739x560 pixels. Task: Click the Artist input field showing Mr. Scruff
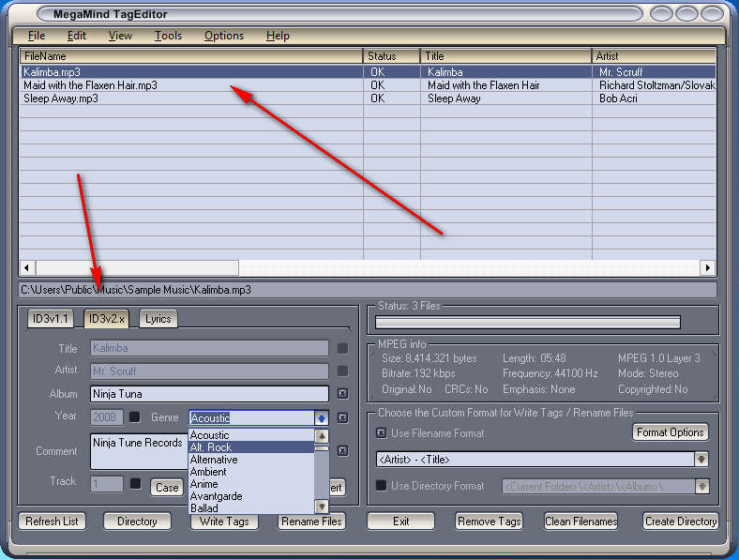tap(209, 371)
